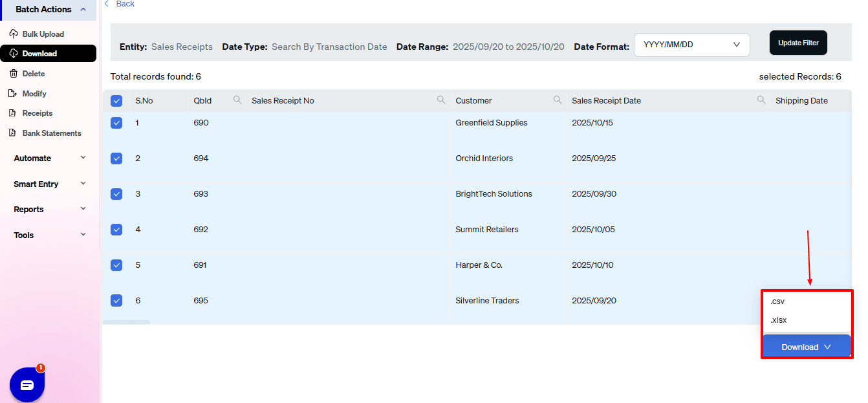Click the Sales Receipt Date search icon
868x403 pixels.
coord(760,100)
